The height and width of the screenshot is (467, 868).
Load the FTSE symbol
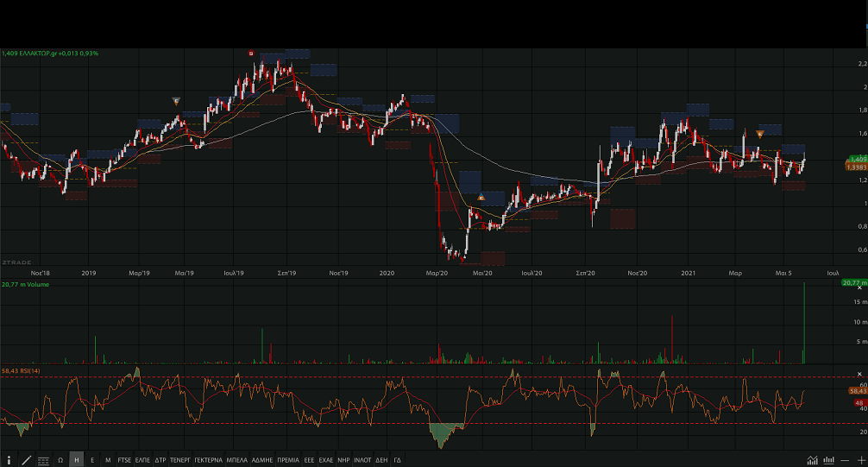pyautogui.click(x=125, y=460)
